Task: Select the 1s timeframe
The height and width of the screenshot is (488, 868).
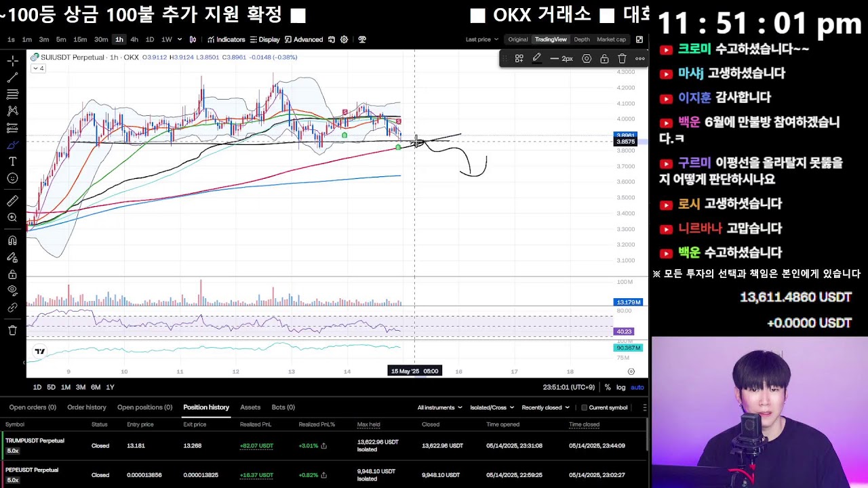Action: point(11,39)
